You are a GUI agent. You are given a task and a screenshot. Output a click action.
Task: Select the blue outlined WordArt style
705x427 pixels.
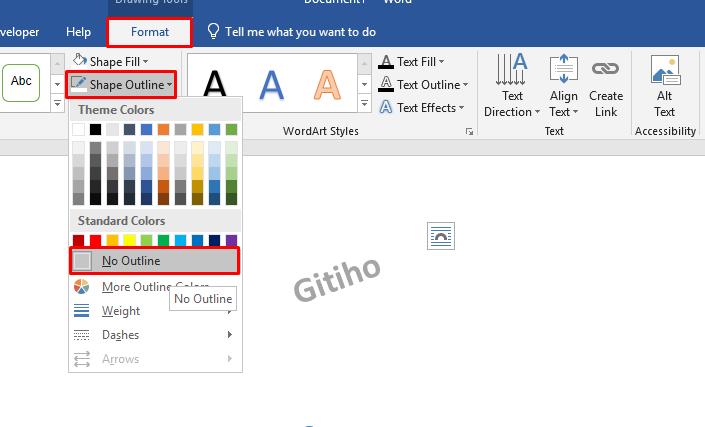pos(271,85)
